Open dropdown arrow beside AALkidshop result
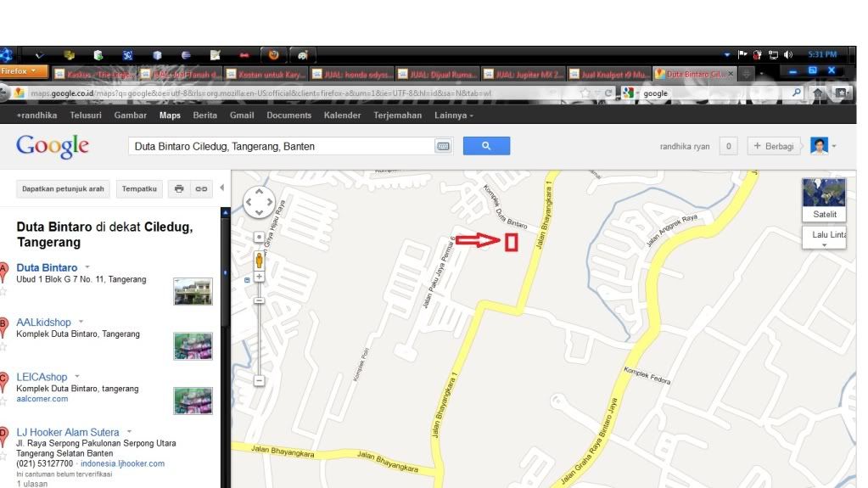Viewport: 868px width, 488px height. [x=81, y=322]
